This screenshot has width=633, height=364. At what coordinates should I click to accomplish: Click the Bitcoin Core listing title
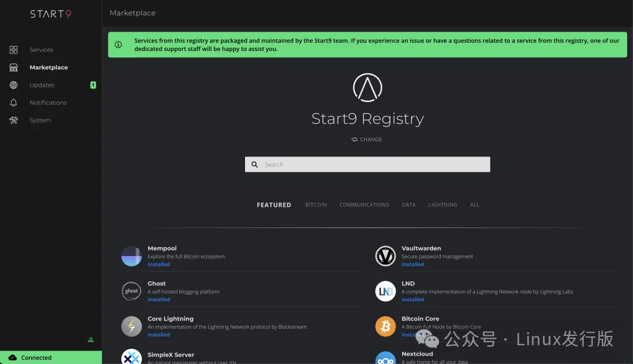tap(420, 318)
